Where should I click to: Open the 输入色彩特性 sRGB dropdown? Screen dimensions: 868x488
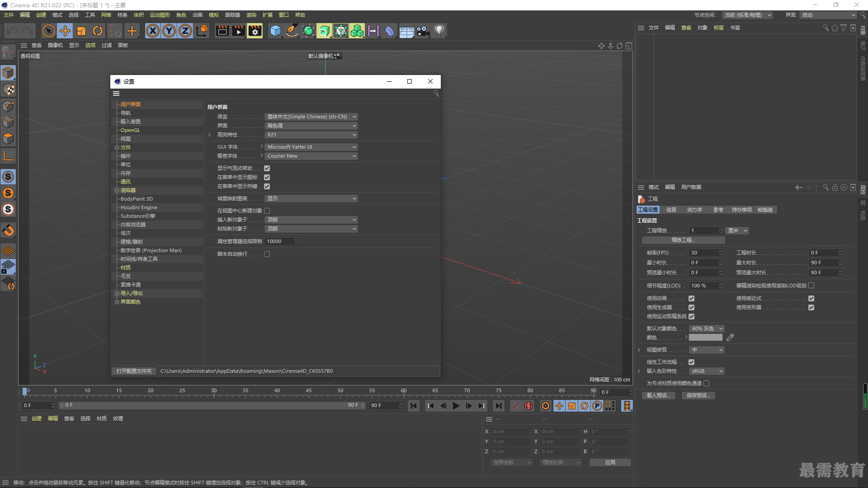click(707, 371)
